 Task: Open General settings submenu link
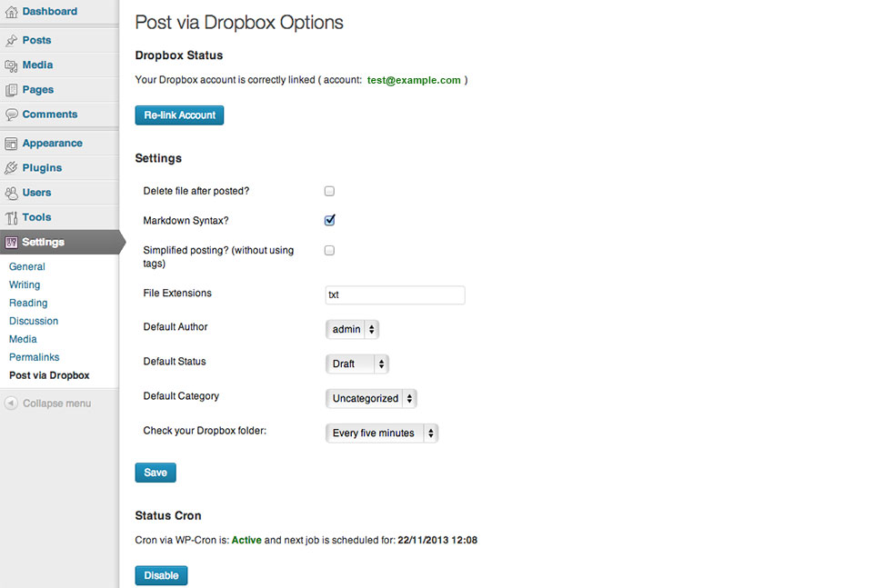click(26, 266)
